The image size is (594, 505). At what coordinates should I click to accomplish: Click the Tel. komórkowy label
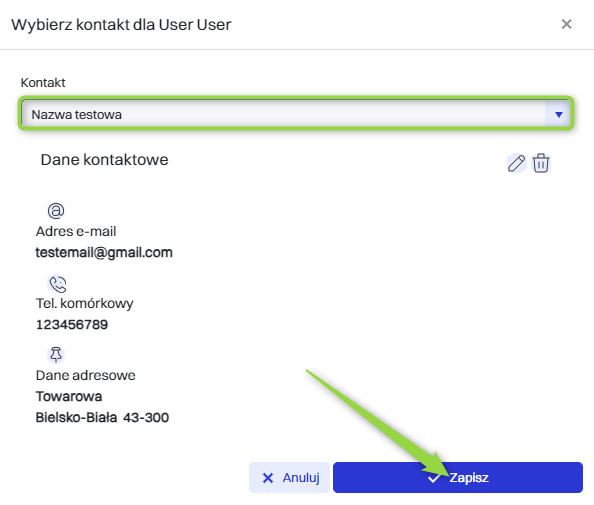[x=84, y=304]
